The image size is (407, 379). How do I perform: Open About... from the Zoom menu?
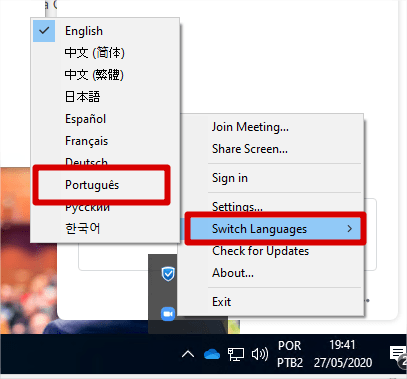click(x=270, y=273)
